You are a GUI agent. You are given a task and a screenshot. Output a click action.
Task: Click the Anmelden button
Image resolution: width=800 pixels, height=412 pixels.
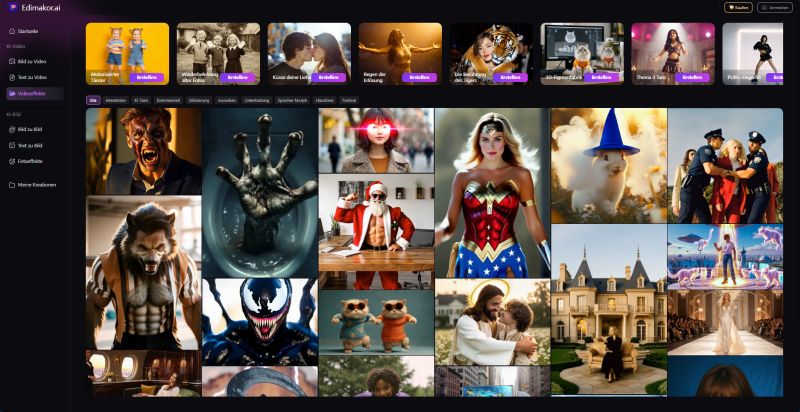(x=774, y=7)
